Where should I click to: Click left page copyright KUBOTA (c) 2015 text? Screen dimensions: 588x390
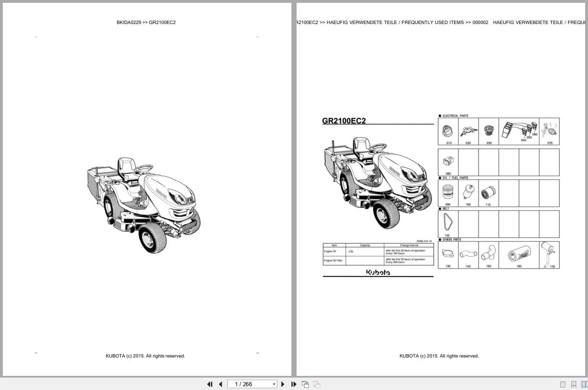(x=145, y=356)
